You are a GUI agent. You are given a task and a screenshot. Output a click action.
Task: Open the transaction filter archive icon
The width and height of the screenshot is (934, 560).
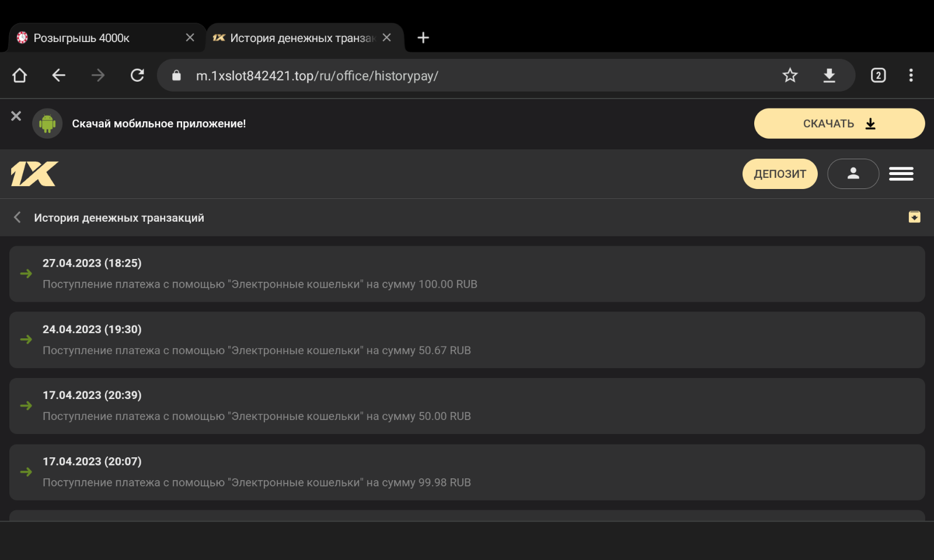pos(914,217)
